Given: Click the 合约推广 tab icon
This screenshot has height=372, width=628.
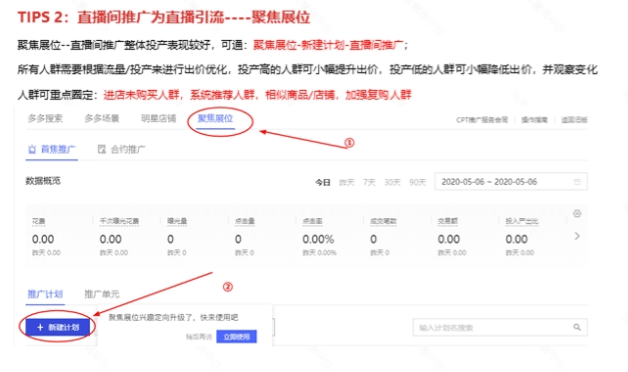Looking at the screenshot, I should coord(102,149).
